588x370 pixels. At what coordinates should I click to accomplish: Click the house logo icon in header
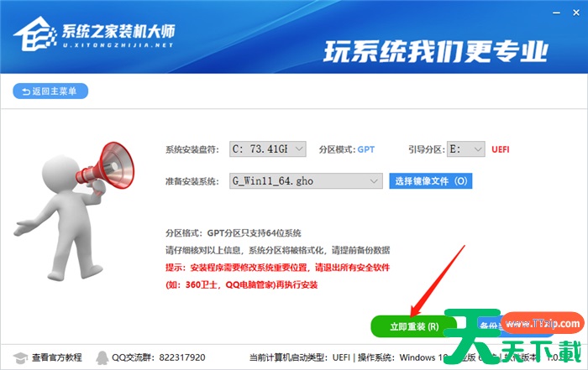tap(35, 34)
